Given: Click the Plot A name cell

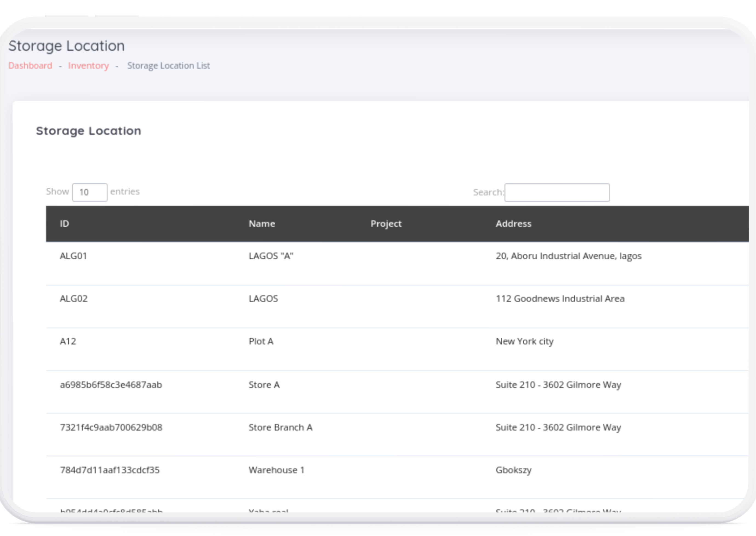Looking at the screenshot, I should coord(261,341).
